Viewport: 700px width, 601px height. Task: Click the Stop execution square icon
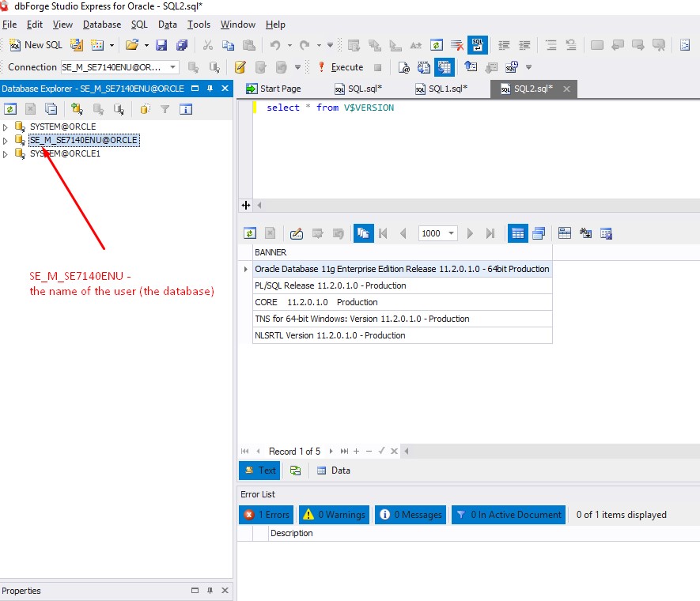coord(377,67)
